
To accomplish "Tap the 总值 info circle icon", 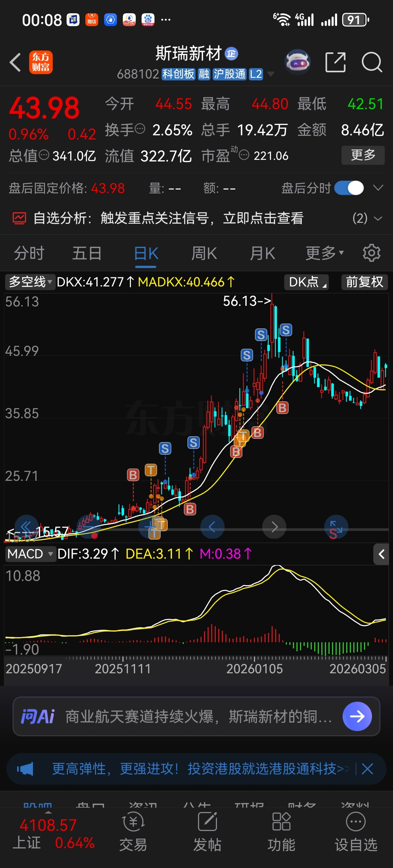I will (44, 155).
